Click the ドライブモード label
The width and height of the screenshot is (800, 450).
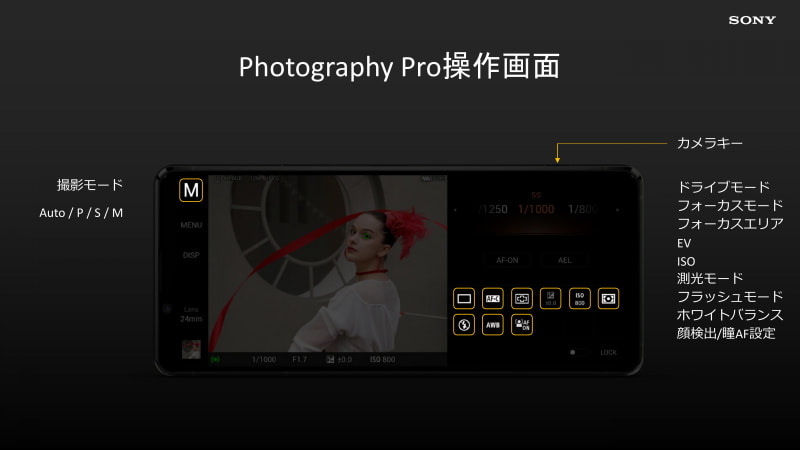[723, 187]
